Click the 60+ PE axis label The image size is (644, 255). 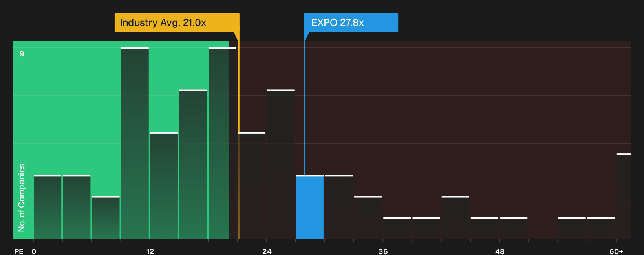point(617,251)
